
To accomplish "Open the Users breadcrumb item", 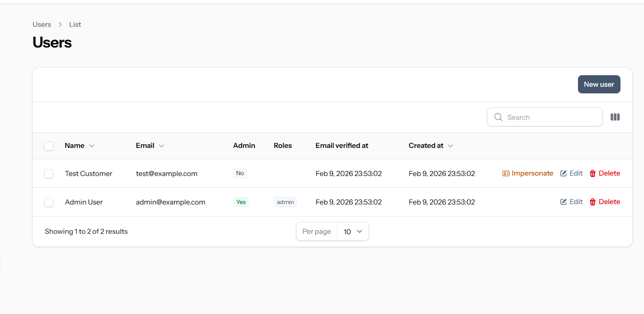I will coord(42,24).
